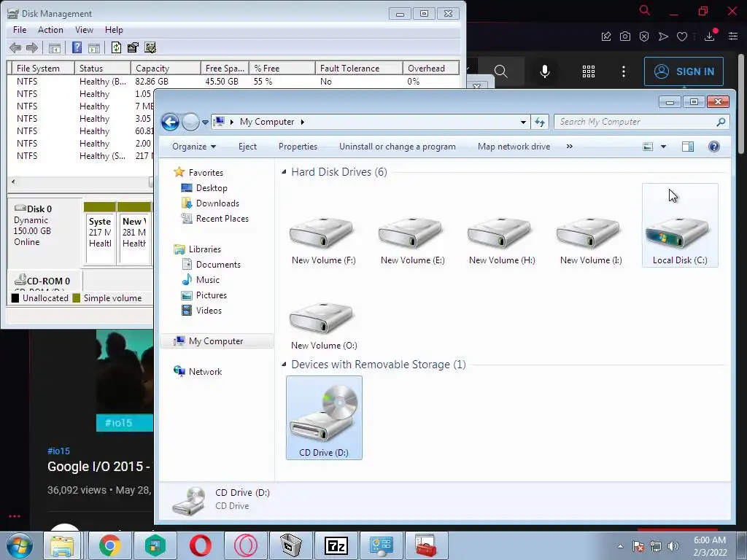Image resolution: width=747 pixels, height=560 pixels.
Task: Open the Videos library
Action: [209, 311]
